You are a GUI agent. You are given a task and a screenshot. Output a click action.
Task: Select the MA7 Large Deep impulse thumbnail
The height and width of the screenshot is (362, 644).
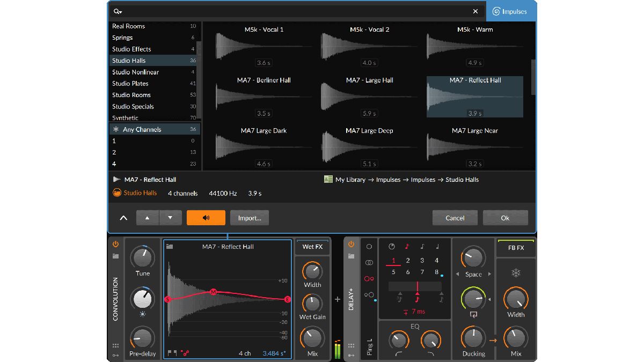coord(369,147)
